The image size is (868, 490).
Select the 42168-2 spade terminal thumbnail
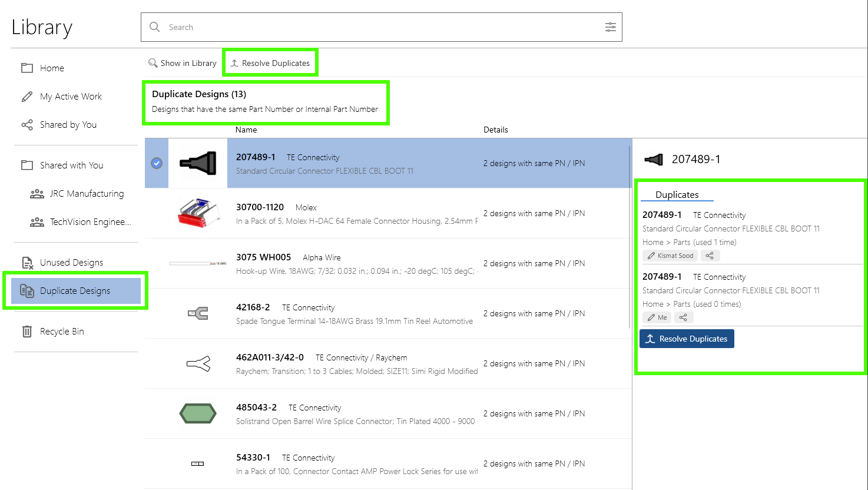pos(198,313)
